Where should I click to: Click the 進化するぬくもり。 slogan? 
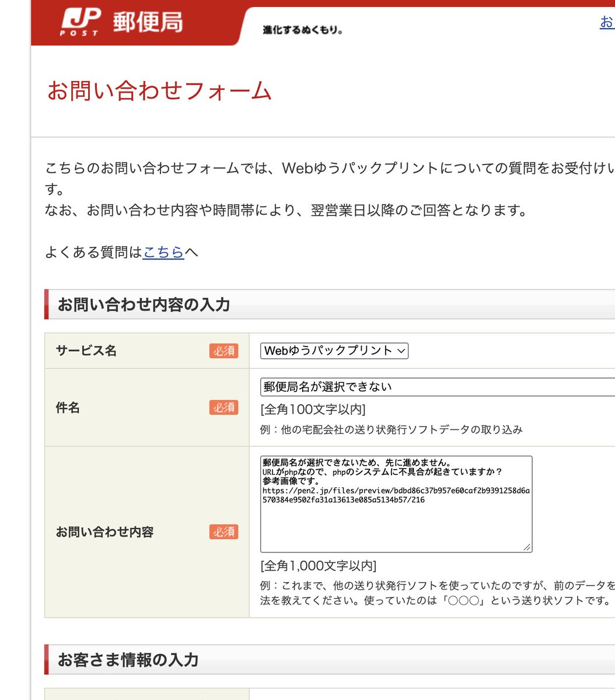click(302, 30)
